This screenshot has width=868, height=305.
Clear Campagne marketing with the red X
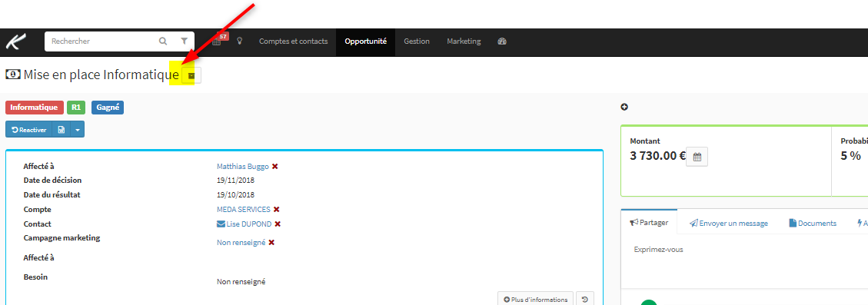pos(271,243)
